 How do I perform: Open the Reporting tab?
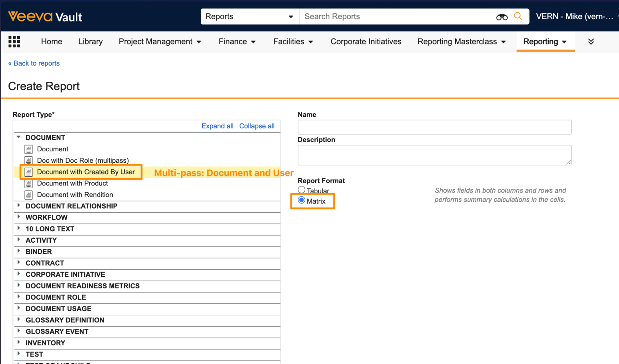point(545,41)
